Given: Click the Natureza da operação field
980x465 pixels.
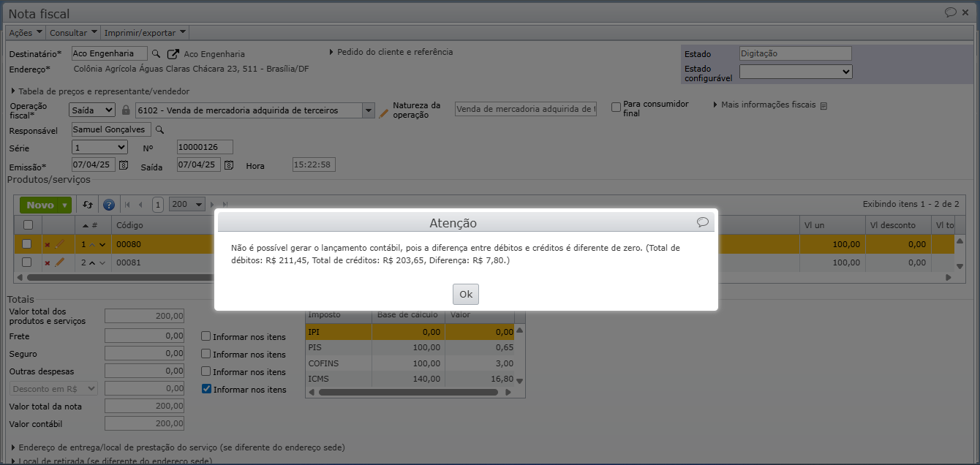Looking at the screenshot, I should [x=526, y=109].
